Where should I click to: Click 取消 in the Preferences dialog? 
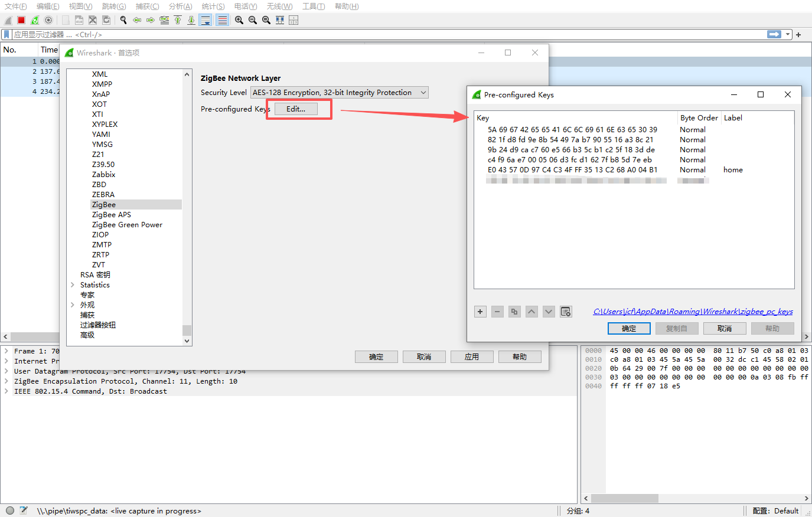click(424, 357)
